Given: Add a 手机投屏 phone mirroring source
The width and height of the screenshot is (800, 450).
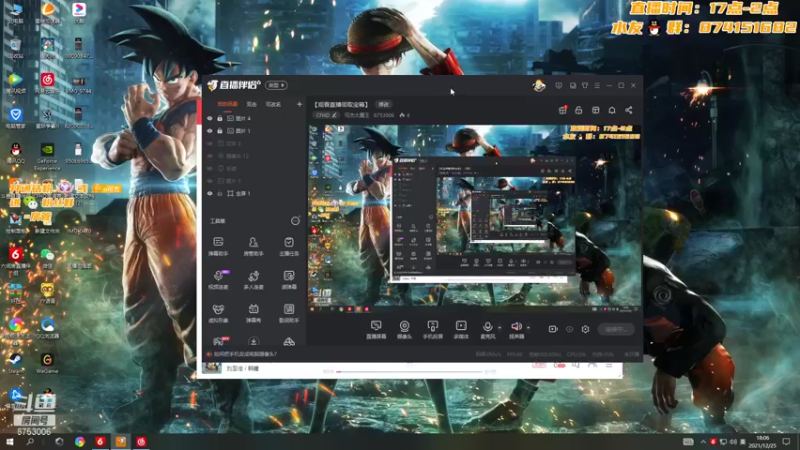Looking at the screenshot, I should pyautogui.click(x=433, y=330).
